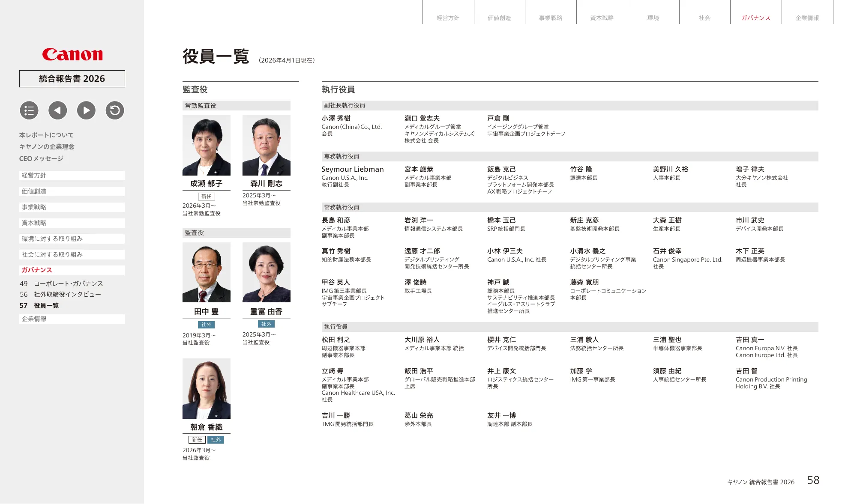The height and width of the screenshot is (504, 857).
Task: Open the table of contents list icon
Action: click(29, 110)
